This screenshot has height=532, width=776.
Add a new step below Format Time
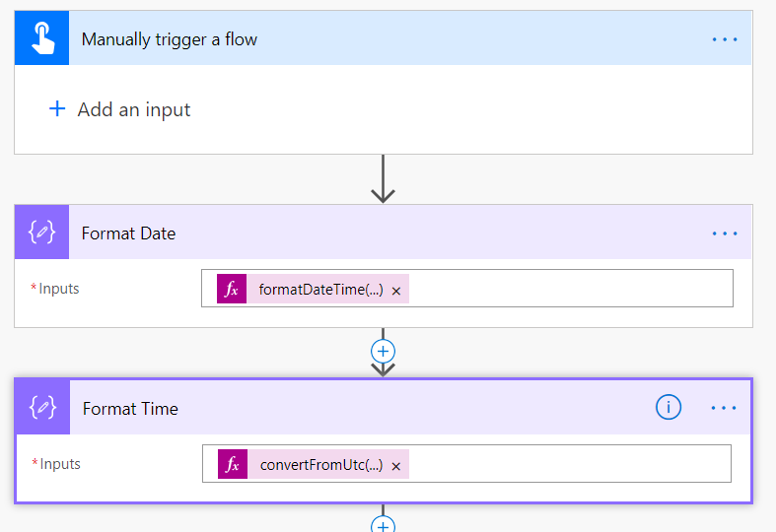tap(383, 525)
